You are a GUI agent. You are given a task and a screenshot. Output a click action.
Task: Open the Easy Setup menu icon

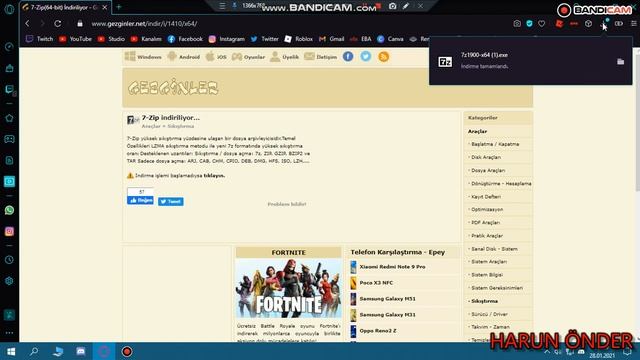(x=633, y=24)
